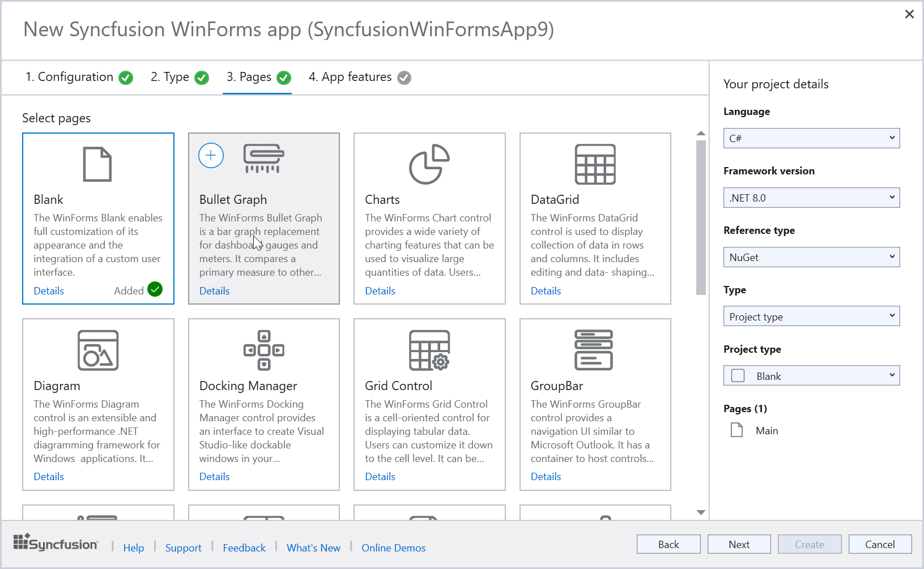The height and width of the screenshot is (569, 924).
Task: Click the Docking Manager icon
Action: tap(263, 350)
